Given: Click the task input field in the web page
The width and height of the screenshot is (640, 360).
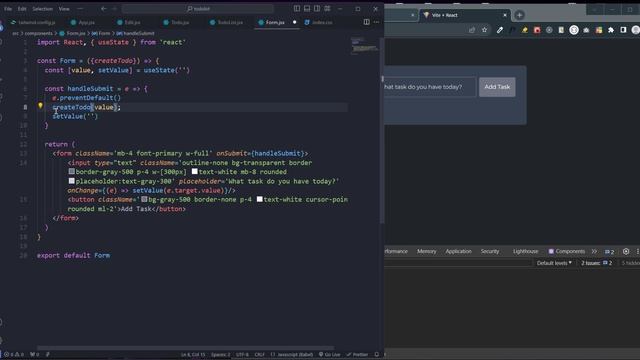Looking at the screenshot, I should pos(430,87).
